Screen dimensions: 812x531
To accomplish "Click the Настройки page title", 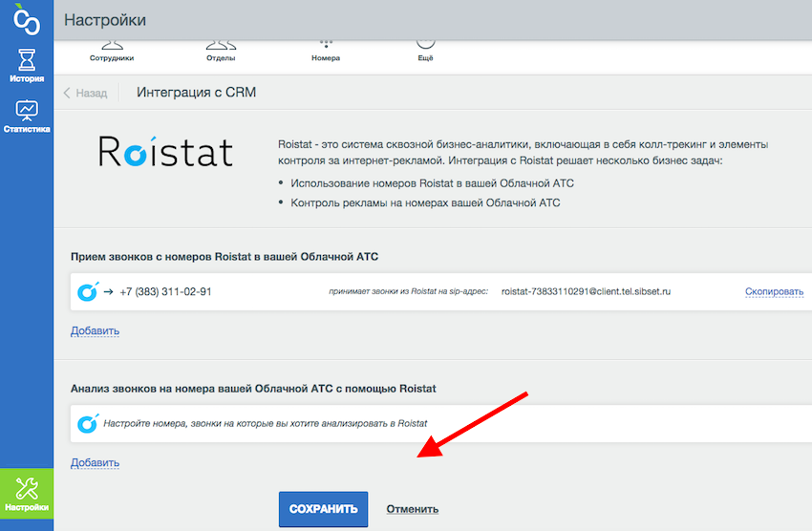I will coord(105,20).
